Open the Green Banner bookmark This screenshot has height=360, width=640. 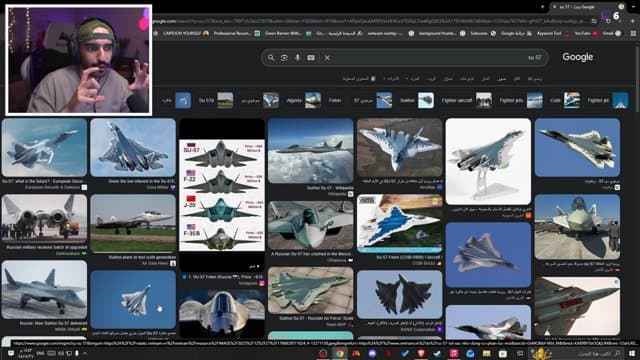(288, 33)
